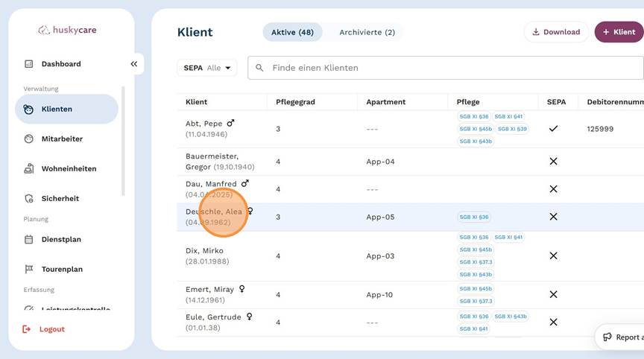Add a new Klient button
The width and height of the screenshot is (644, 359).
point(619,32)
